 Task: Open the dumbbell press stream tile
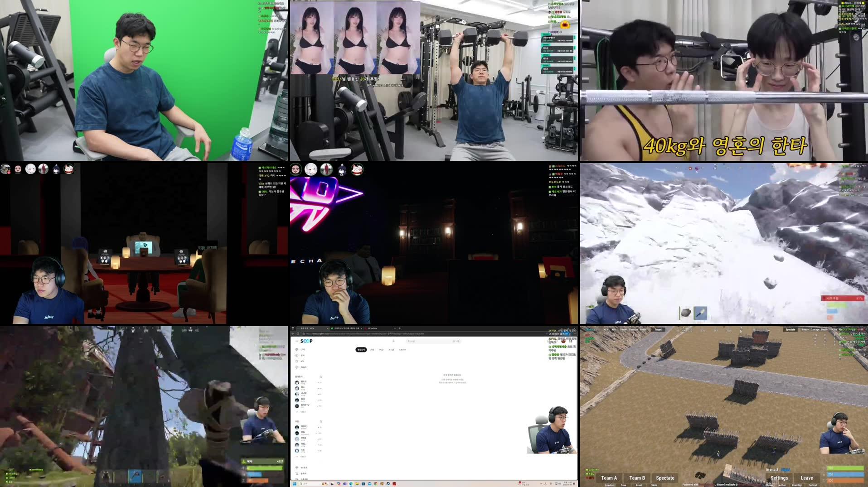434,80
